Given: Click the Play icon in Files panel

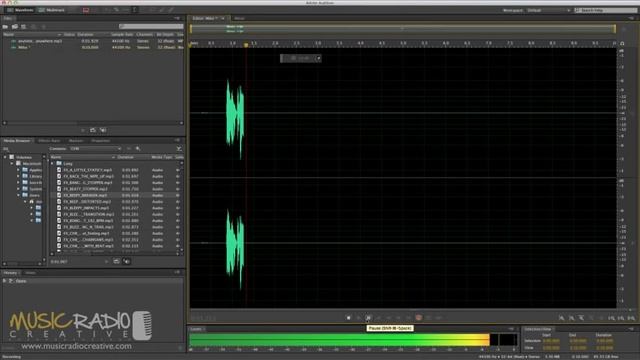Looking at the screenshot, I should [x=83, y=130].
